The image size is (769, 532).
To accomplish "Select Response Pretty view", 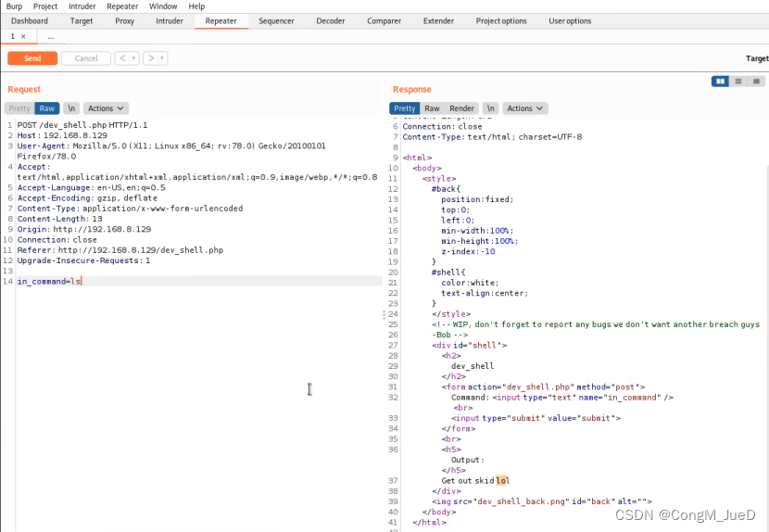I will 405,108.
